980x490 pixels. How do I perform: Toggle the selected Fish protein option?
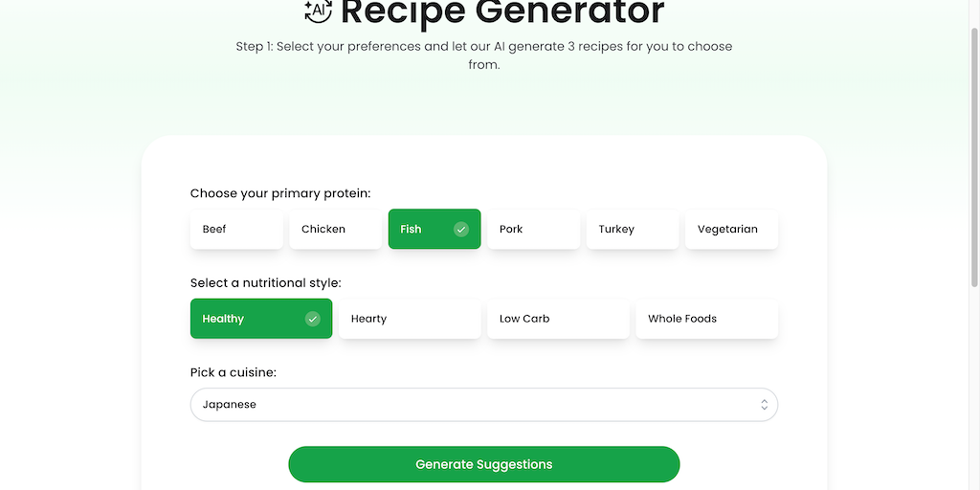(x=421, y=230)
